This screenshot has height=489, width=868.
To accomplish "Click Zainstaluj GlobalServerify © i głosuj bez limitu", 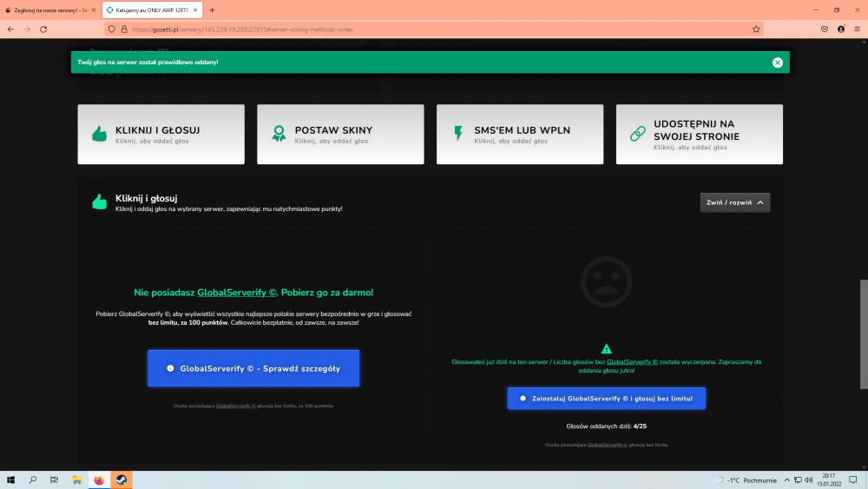I will click(x=606, y=398).
